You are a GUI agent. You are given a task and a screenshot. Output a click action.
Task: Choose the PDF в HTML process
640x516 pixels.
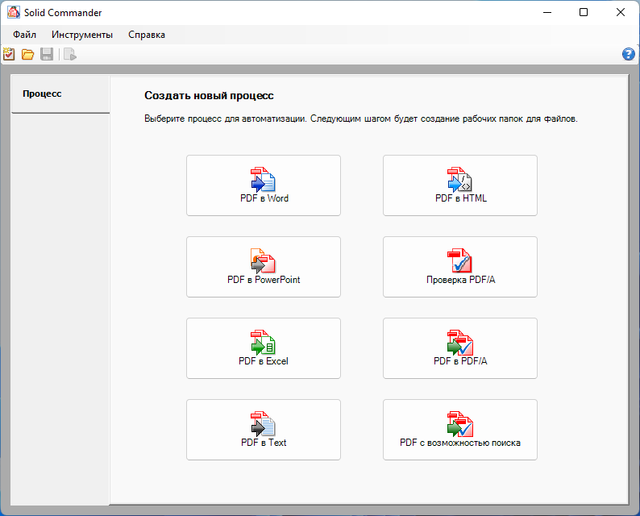click(x=460, y=185)
